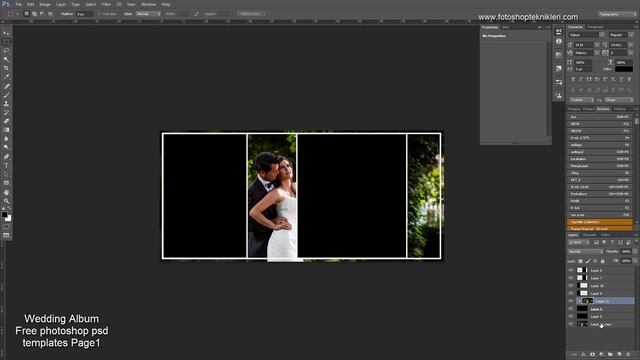Click Intersect with selection icon in options bar
Screen dimensions: 640x360
coord(51,14)
